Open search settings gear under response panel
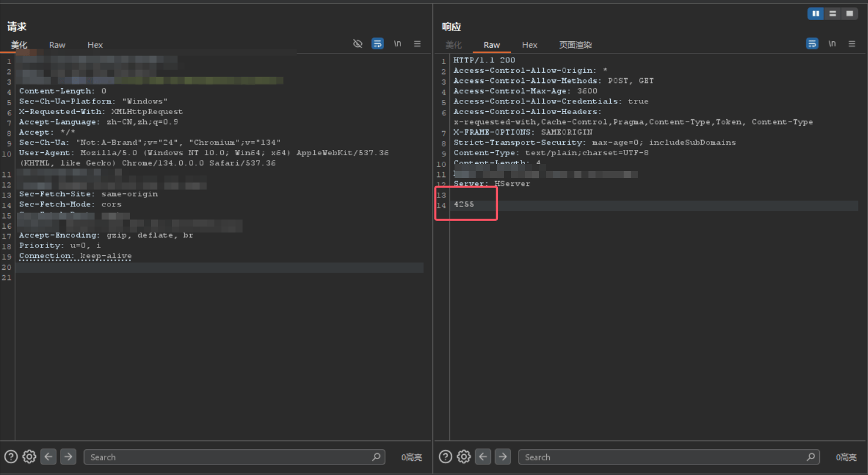 (x=464, y=457)
